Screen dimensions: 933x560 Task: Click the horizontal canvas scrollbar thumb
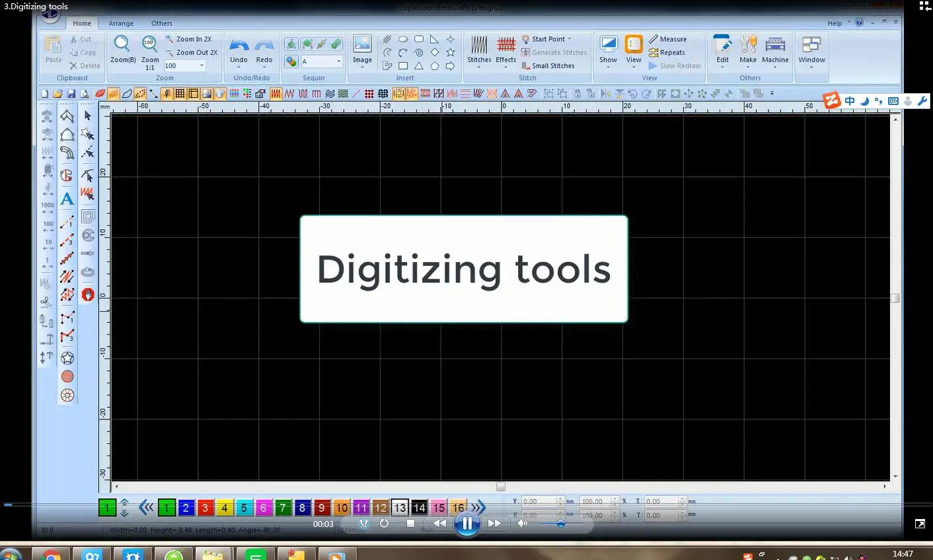coord(501,487)
